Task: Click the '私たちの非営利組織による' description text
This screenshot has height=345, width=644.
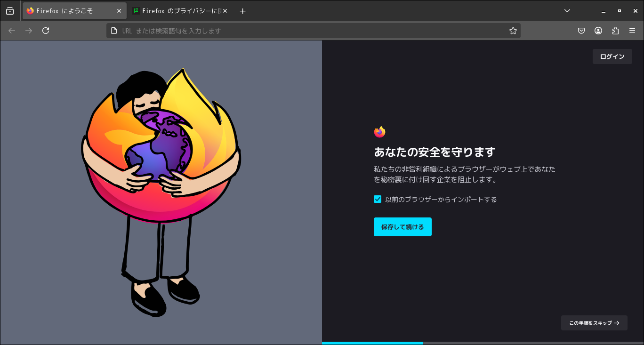Action: click(x=465, y=174)
